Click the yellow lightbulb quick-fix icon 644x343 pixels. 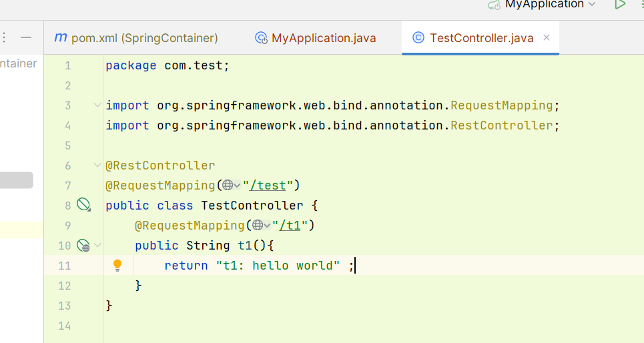pyautogui.click(x=117, y=266)
